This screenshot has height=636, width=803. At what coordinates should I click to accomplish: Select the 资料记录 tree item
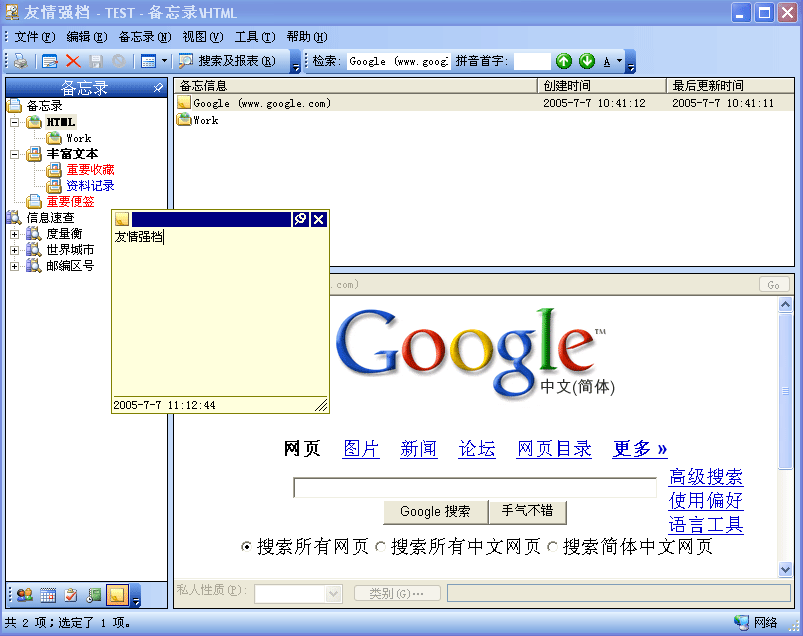[x=90, y=185]
